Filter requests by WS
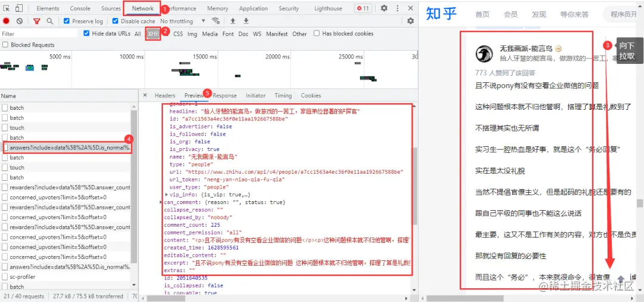This screenshot has height=302, width=644. click(x=257, y=33)
